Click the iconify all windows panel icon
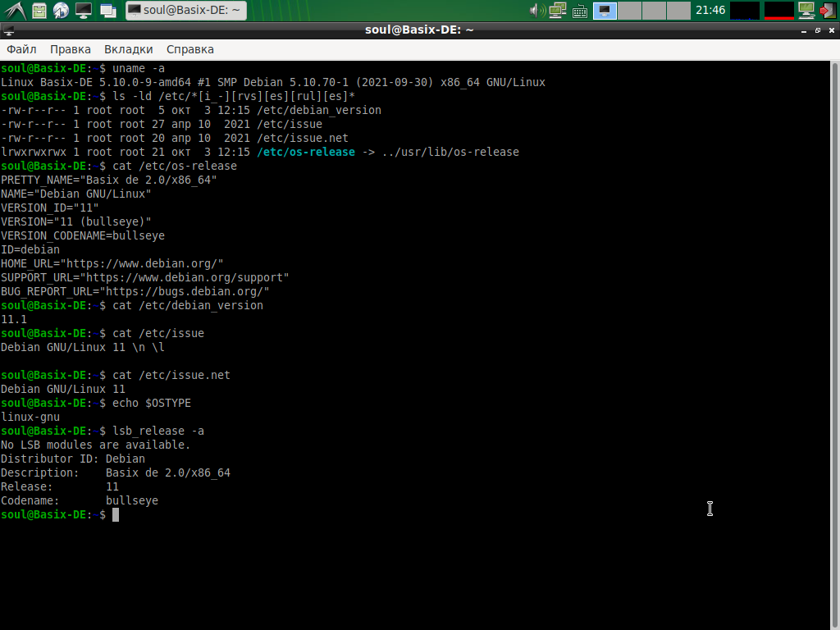 pyautogui.click(x=107, y=10)
